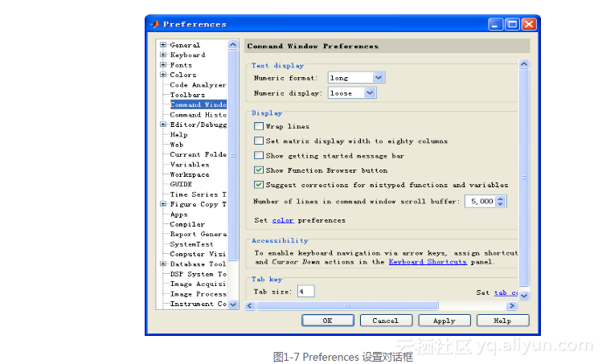
Task: Enable the Wrap lines checkbox
Action: click(259, 126)
